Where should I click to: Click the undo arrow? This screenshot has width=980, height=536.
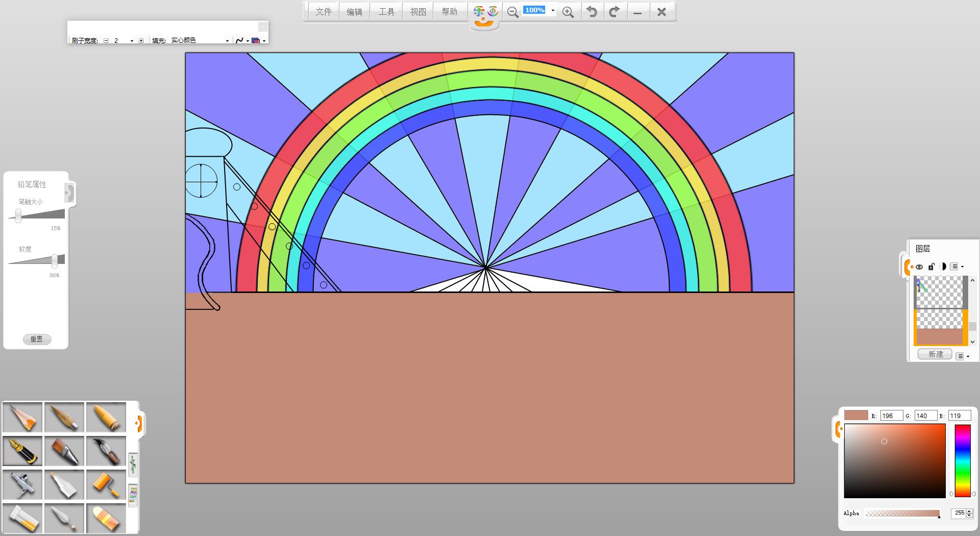tap(592, 12)
